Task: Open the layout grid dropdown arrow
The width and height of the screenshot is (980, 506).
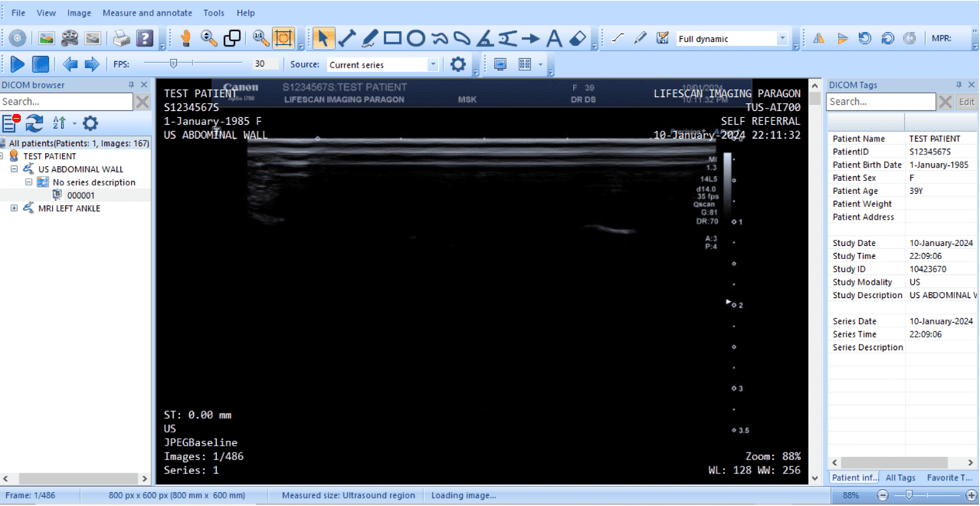Action: pos(540,64)
